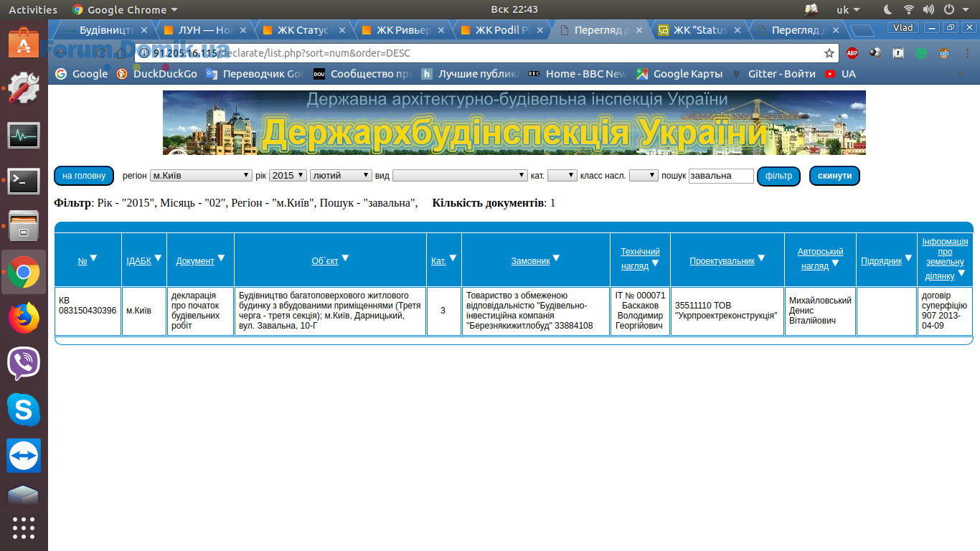Apply the search with фільтр button
Image resolution: width=980 pixels, height=551 pixels.
tap(778, 176)
